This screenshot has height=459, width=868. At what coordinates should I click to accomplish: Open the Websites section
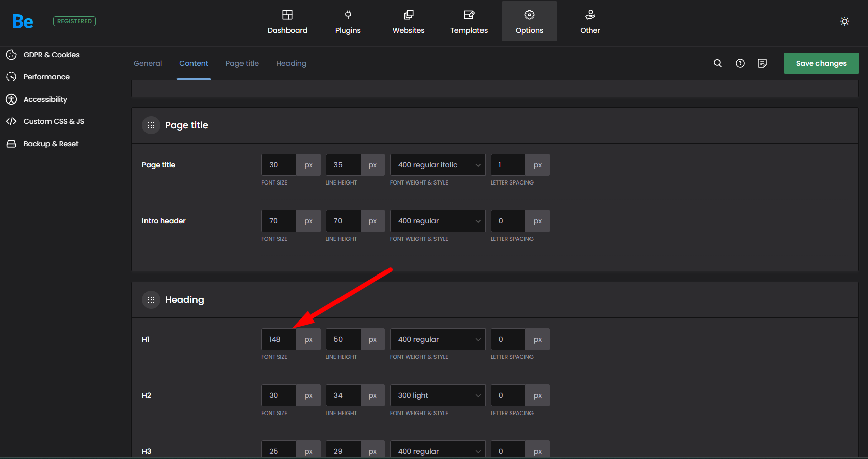point(408,22)
